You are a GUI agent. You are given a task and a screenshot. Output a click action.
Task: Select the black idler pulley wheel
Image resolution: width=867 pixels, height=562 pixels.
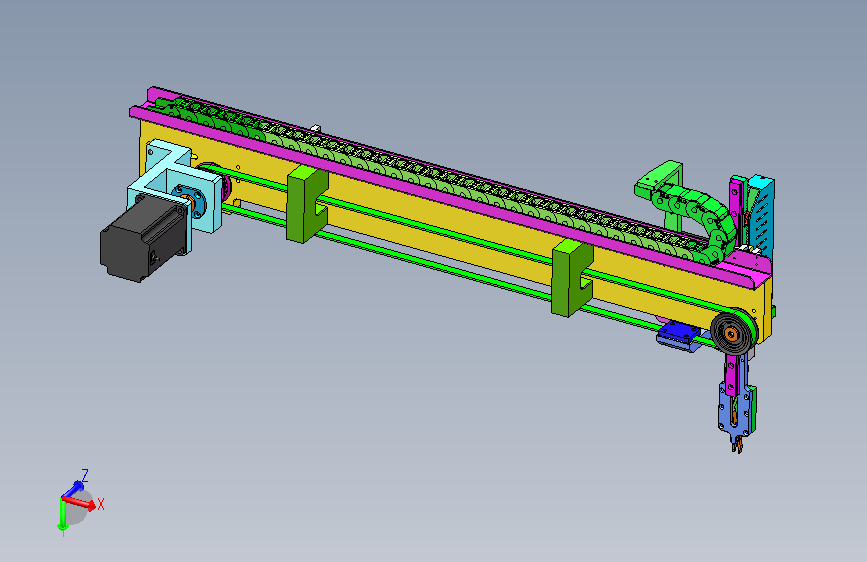click(x=732, y=332)
